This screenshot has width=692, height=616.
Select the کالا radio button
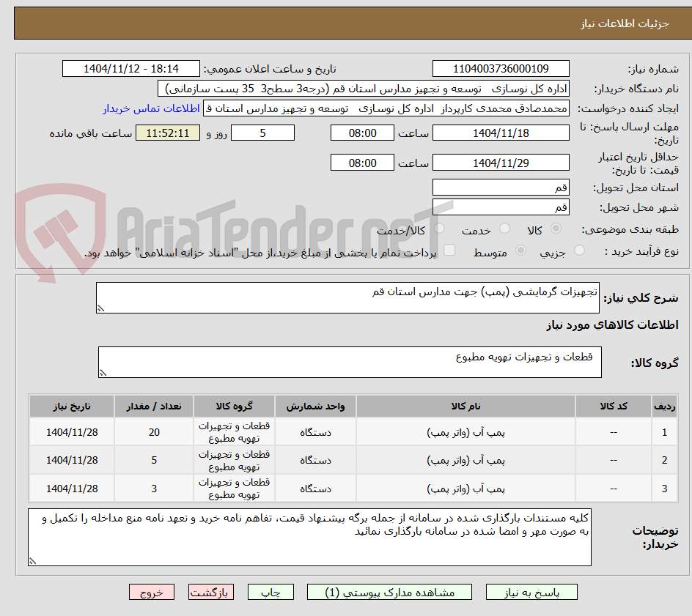(556, 229)
